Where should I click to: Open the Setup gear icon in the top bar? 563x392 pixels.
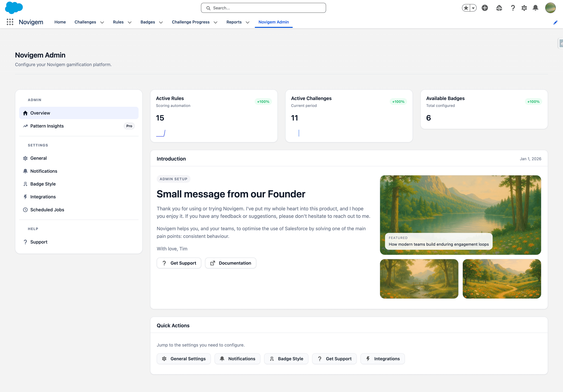pos(524,8)
